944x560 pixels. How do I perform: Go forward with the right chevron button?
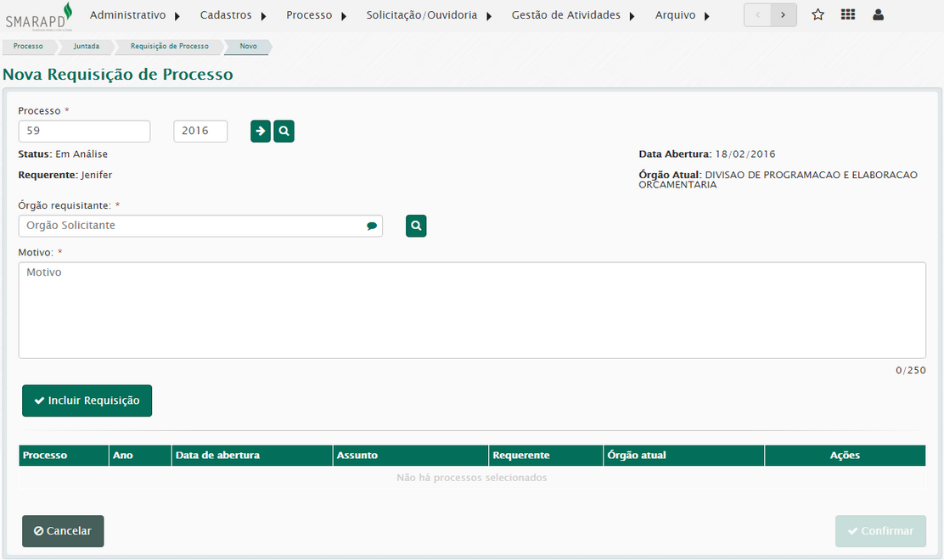[784, 15]
